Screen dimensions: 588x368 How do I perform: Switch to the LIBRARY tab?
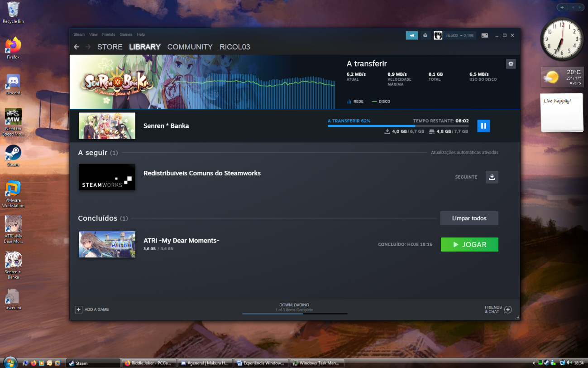point(145,47)
